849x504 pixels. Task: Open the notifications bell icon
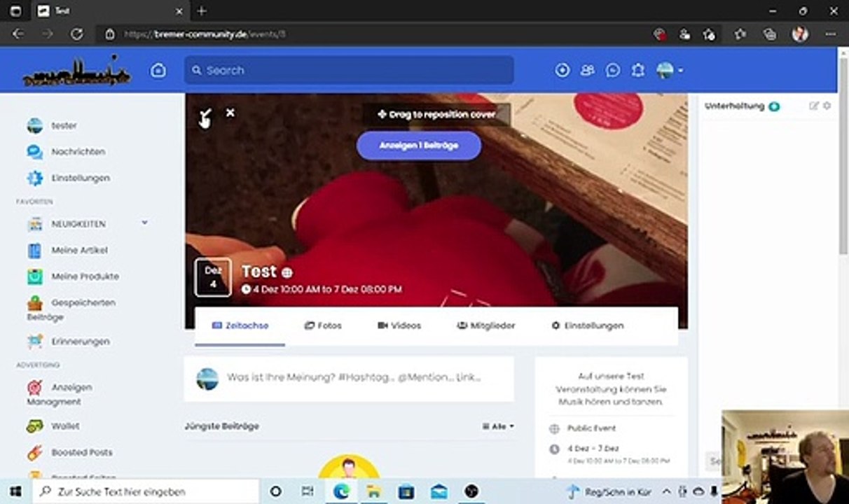(637, 70)
